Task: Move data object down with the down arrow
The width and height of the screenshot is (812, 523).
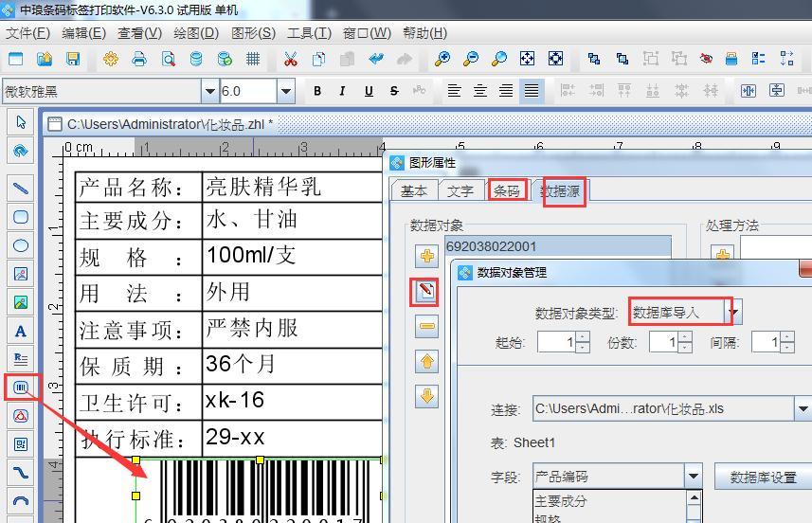Action: (426, 397)
